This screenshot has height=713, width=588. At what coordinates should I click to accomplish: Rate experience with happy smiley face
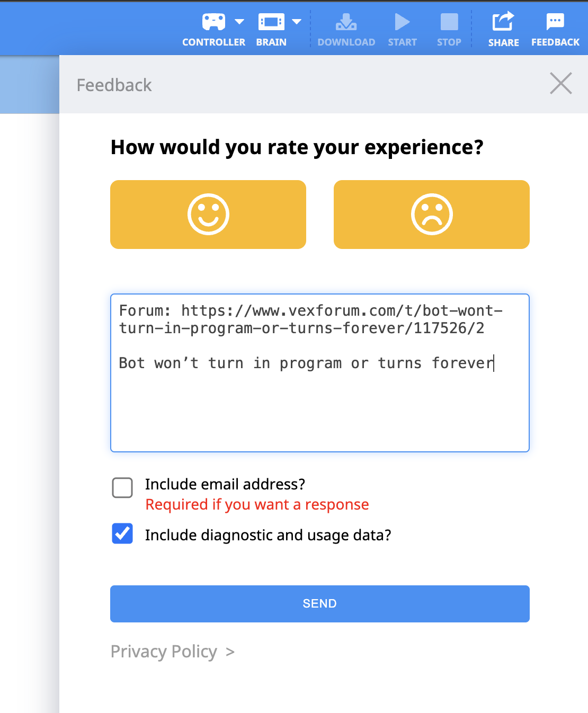coord(208,215)
